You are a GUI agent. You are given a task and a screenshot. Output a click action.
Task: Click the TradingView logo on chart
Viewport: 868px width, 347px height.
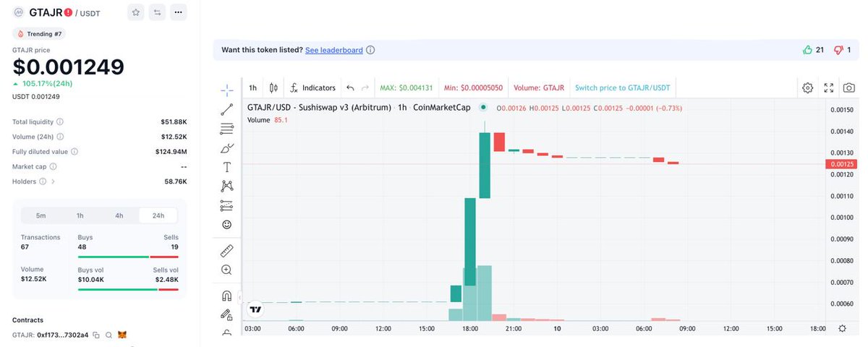(x=255, y=309)
